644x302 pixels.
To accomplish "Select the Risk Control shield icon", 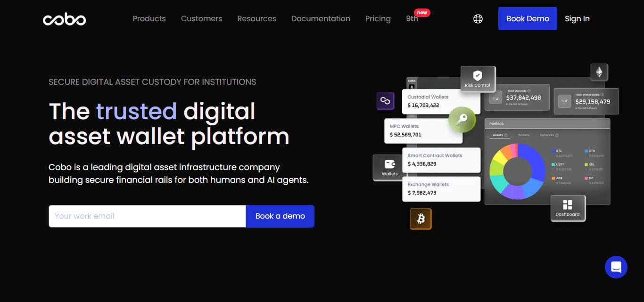I will tap(478, 75).
